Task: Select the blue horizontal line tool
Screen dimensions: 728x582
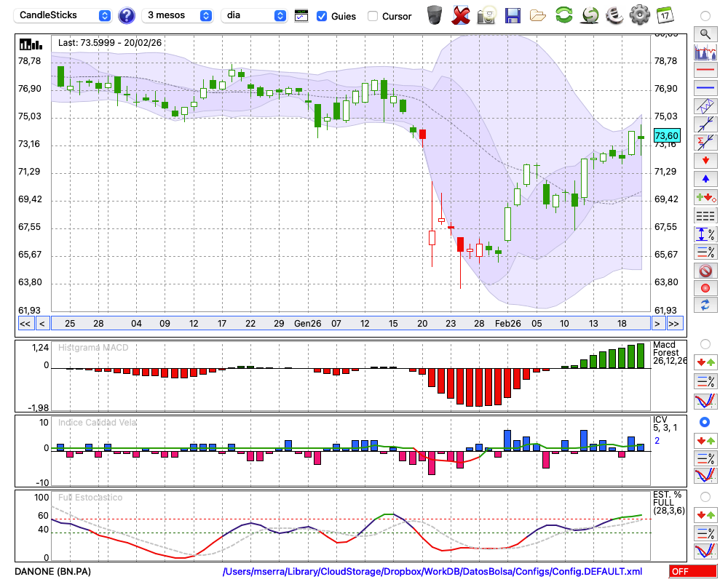Action: pos(705,88)
